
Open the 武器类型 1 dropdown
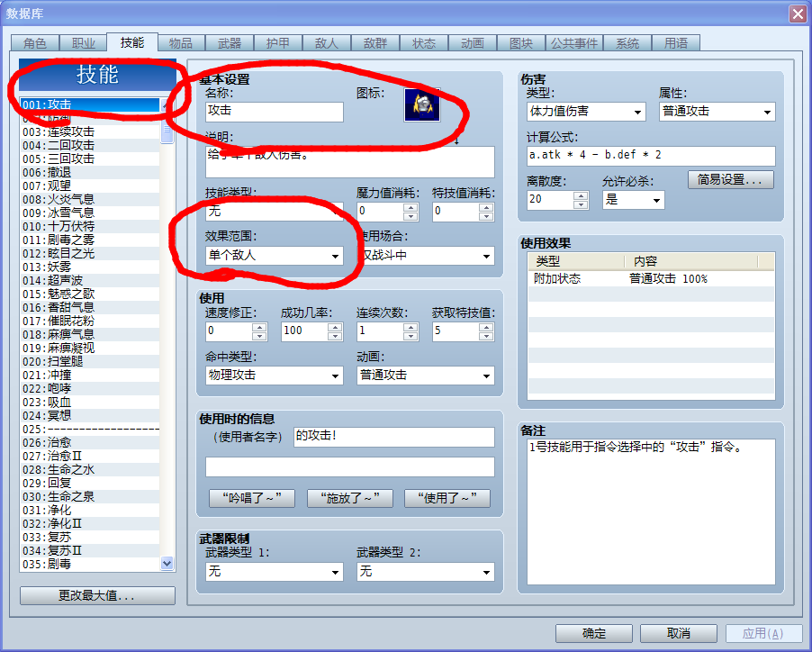pyautogui.click(x=275, y=572)
